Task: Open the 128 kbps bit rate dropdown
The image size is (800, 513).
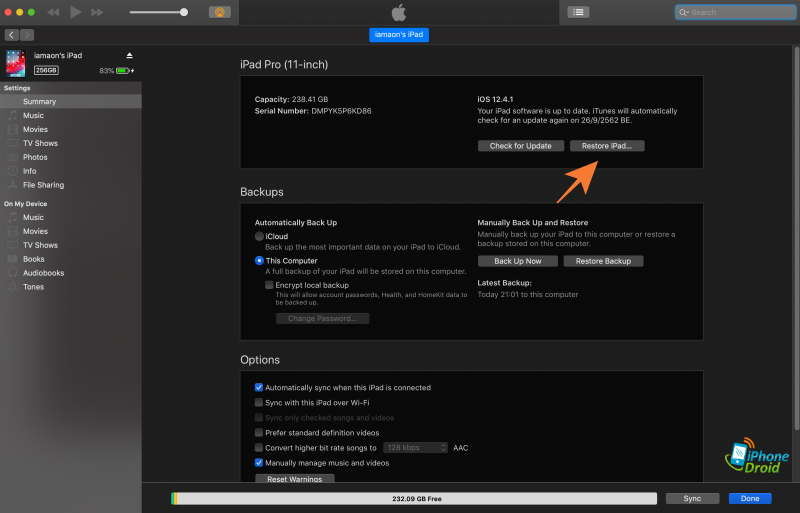Action: 415,448
